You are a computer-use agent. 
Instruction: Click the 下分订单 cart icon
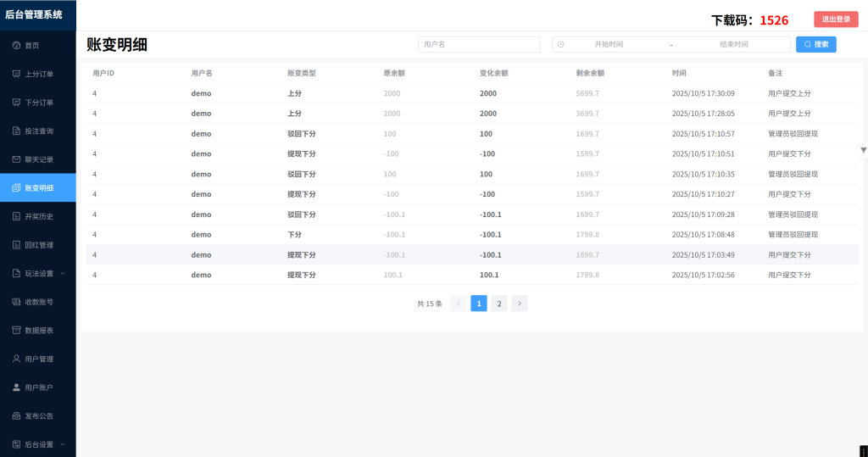16,103
